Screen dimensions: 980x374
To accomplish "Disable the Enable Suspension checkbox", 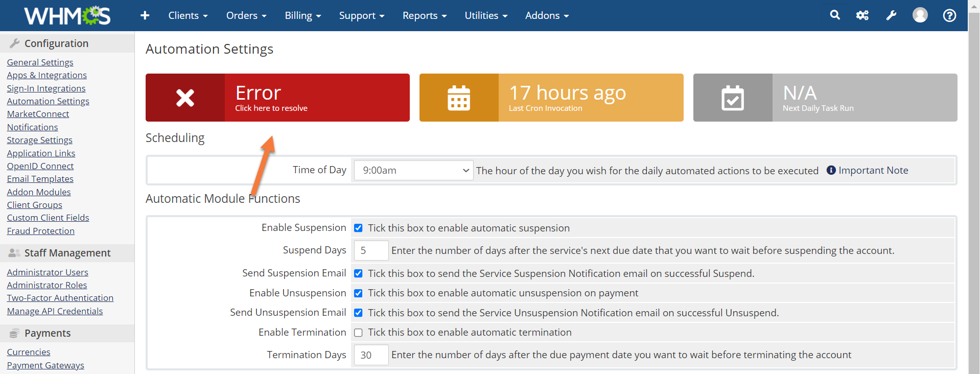I will click(358, 228).
